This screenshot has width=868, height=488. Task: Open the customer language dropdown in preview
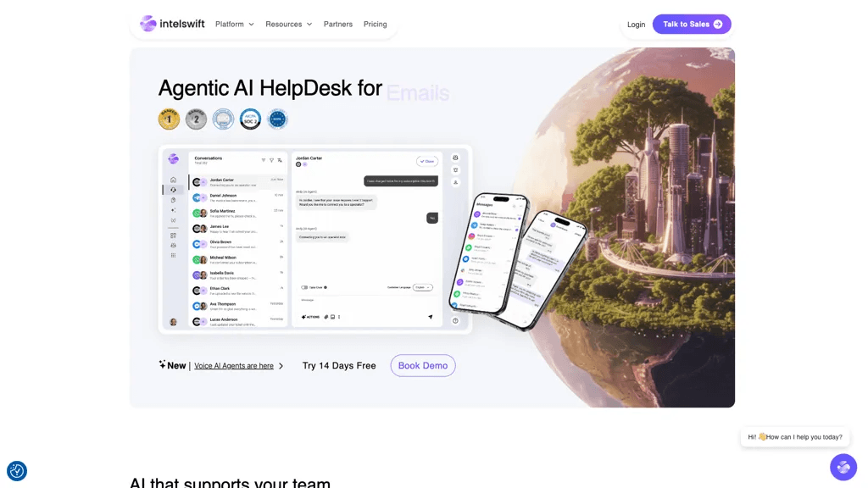tap(423, 288)
